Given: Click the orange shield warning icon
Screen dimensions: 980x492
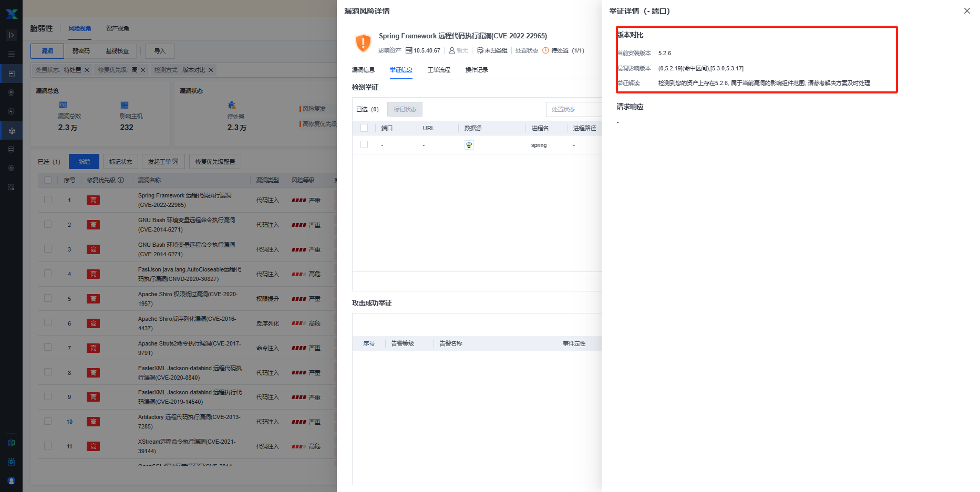Looking at the screenshot, I should tap(363, 43).
